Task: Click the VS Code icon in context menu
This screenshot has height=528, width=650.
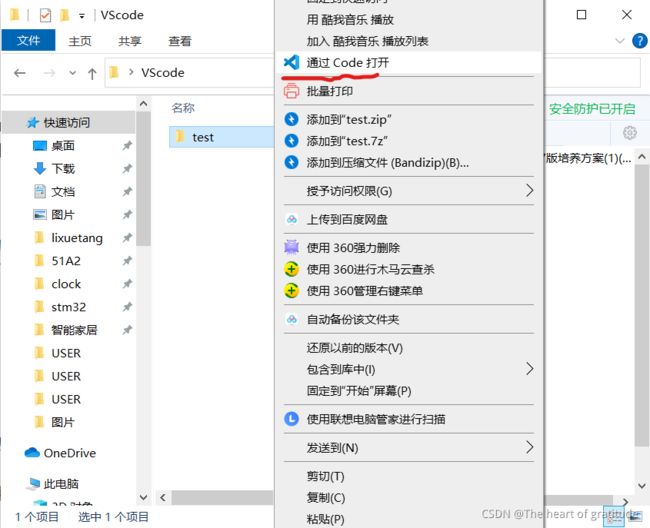Action: point(291,62)
